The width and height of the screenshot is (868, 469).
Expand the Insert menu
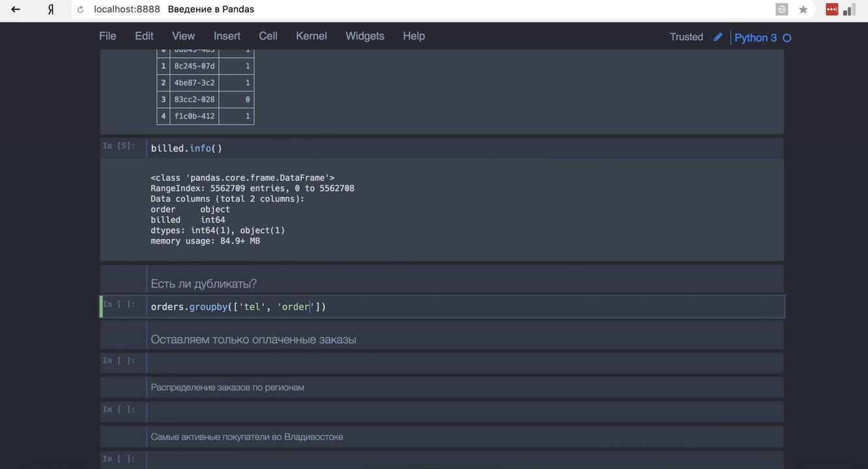[x=227, y=36]
